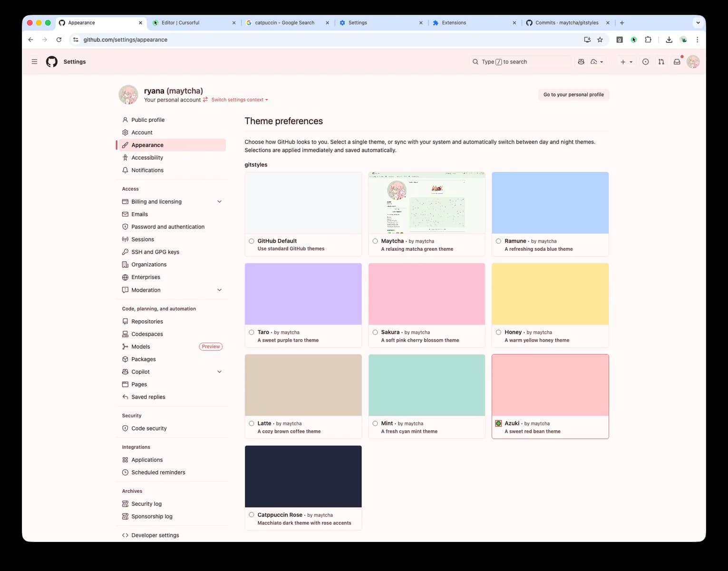Open Switch settings context dropdown
Image resolution: width=728 pixels, height=571 pixels.
[240, 100]
